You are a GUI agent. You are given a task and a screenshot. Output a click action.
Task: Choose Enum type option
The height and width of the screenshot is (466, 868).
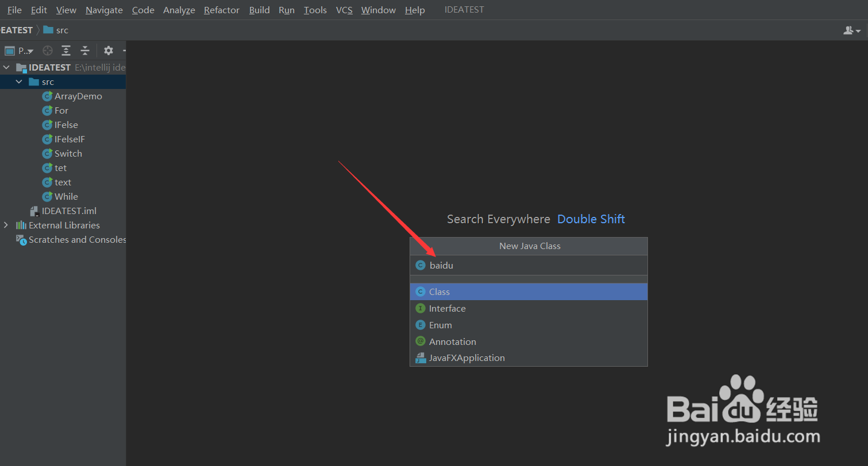[x=440, y=325]
